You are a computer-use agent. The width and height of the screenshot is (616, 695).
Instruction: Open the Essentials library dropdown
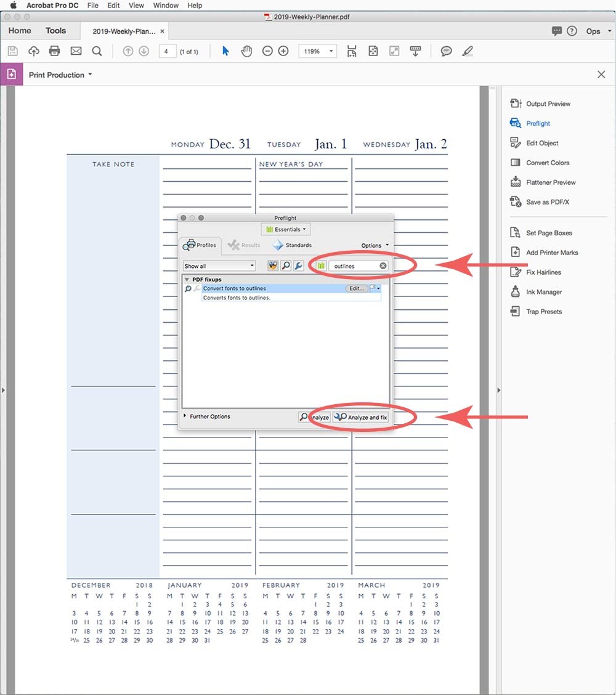tap(285, 229)
